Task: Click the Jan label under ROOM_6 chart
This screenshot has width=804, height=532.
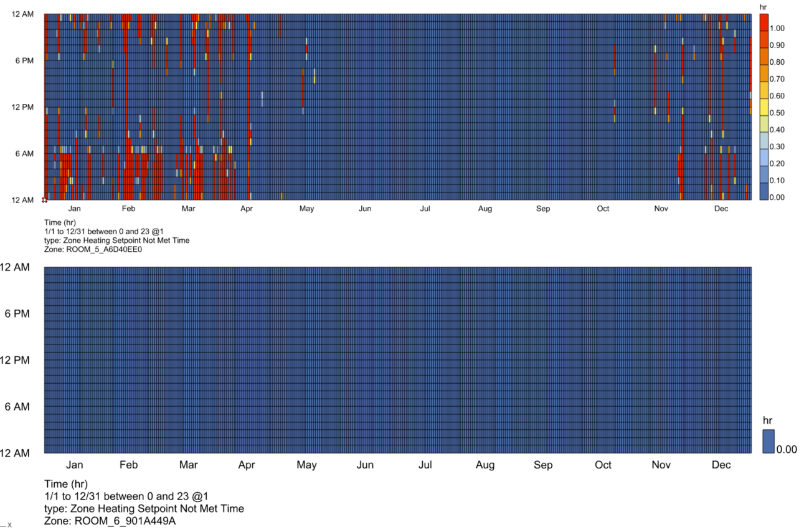Action: (x=74, y=465)
